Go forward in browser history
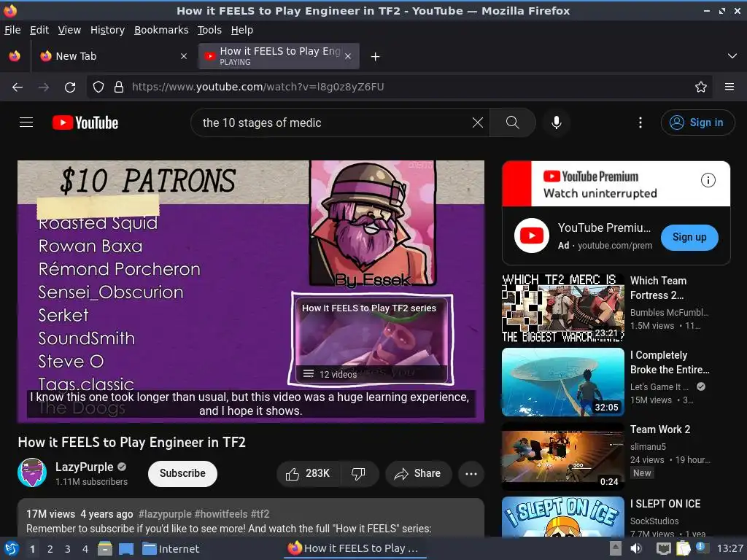 pos(44,87)
